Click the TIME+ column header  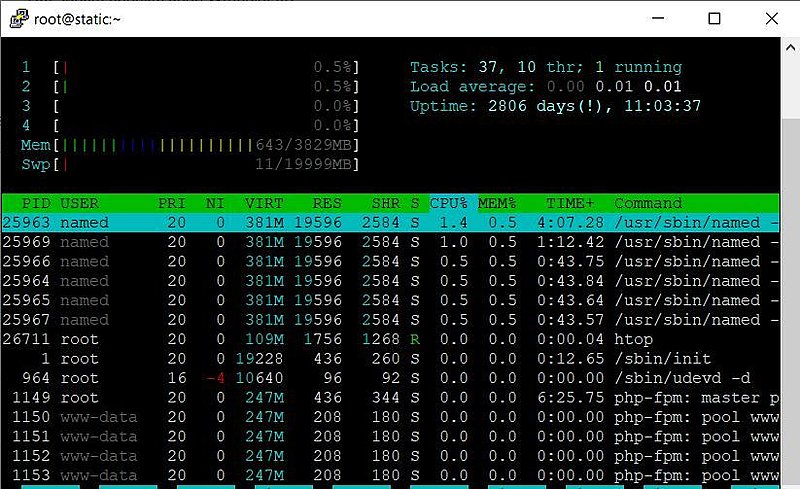(x=571, y=203)
